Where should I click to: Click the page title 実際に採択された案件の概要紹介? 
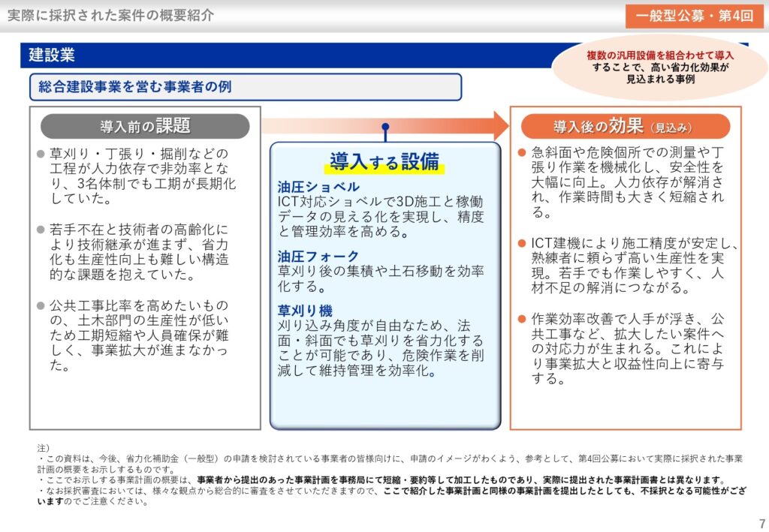pyautogui.click(x=111, y=15)
